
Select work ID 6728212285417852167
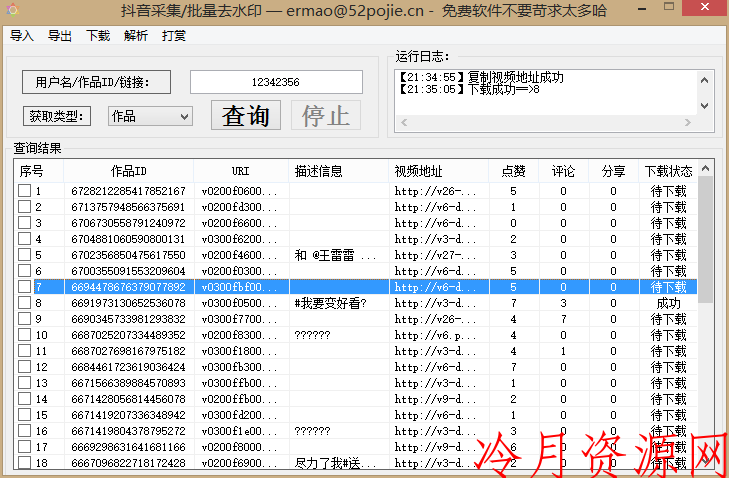click(x=128, y=191)
